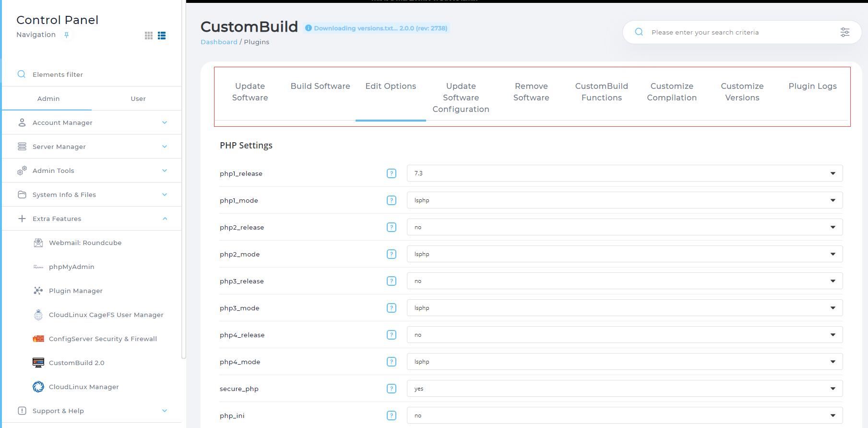
Task: Click the Roundcube webmail icon
Action: pyautogui.click(x=38, y=243)
